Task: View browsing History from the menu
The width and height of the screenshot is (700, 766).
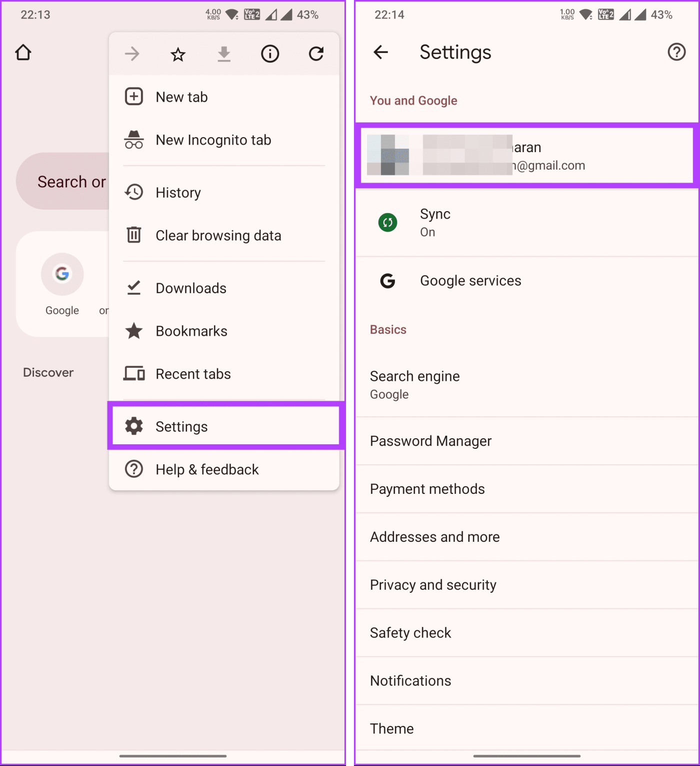Action: point(178,192)
